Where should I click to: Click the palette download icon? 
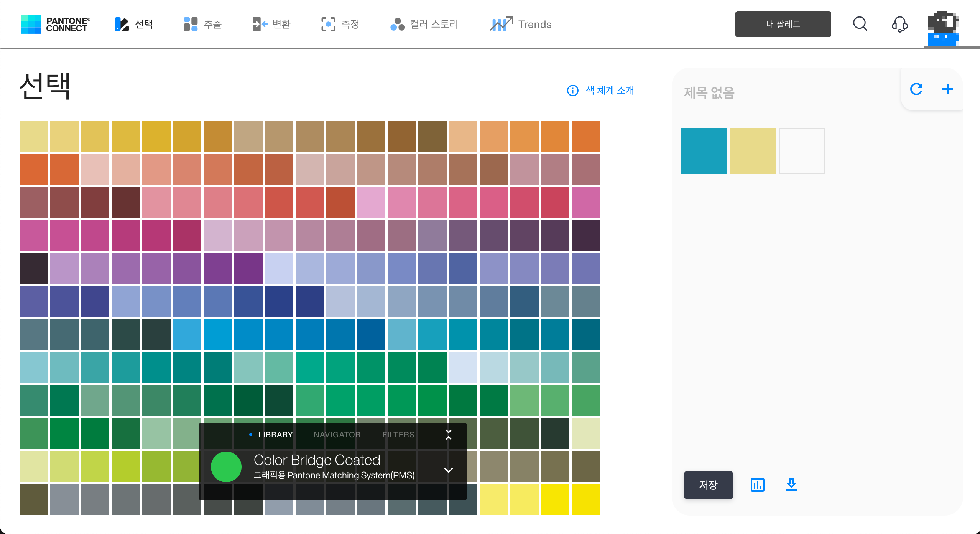[x=791, y=485]
